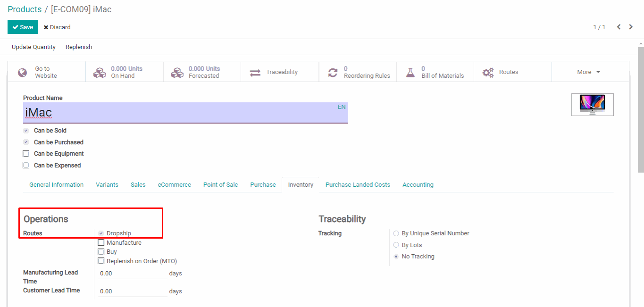This screenshot has width=644, height=307.
Task: Click the Routes gears icon
Action: [488, 73]
